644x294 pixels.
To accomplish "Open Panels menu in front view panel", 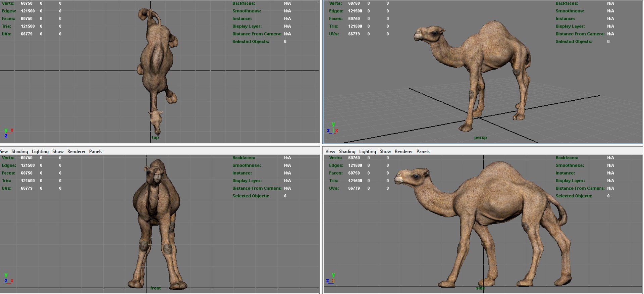I will [96, 152].
